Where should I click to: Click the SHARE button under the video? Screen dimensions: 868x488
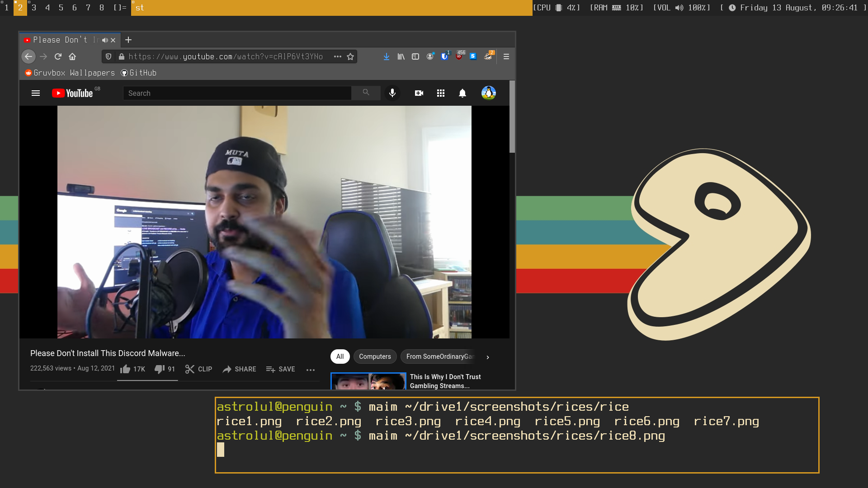[x=239, y=369]
